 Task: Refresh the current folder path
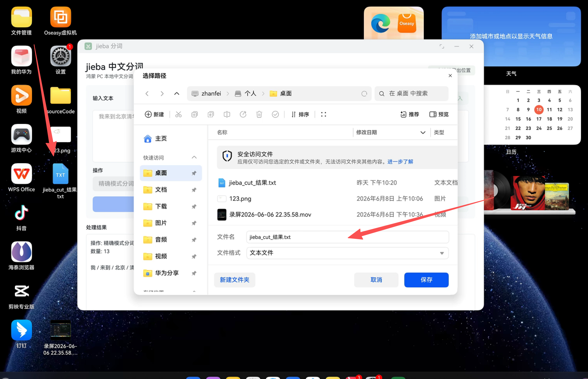click(364, 94)
